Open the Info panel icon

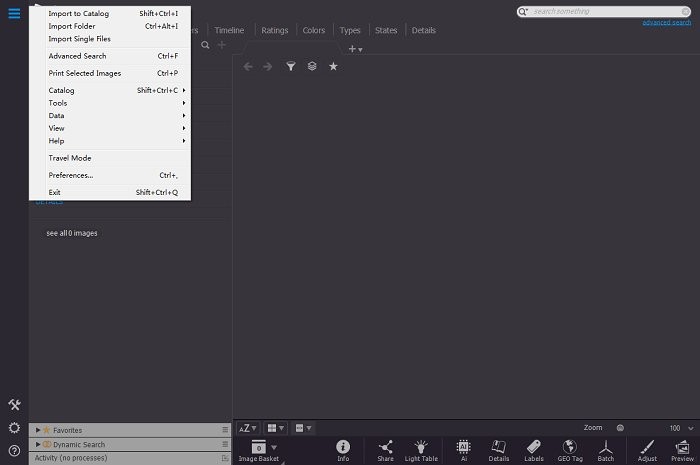(343, 450)
